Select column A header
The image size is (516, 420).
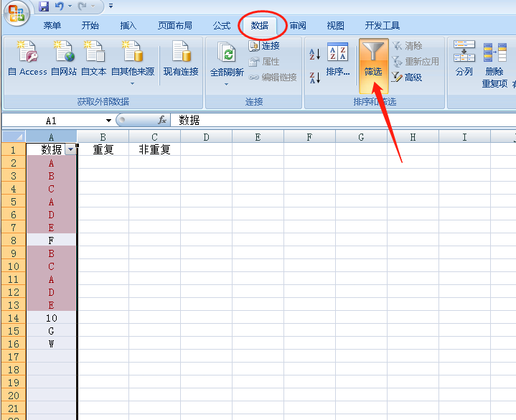click(x=51, y=136)
